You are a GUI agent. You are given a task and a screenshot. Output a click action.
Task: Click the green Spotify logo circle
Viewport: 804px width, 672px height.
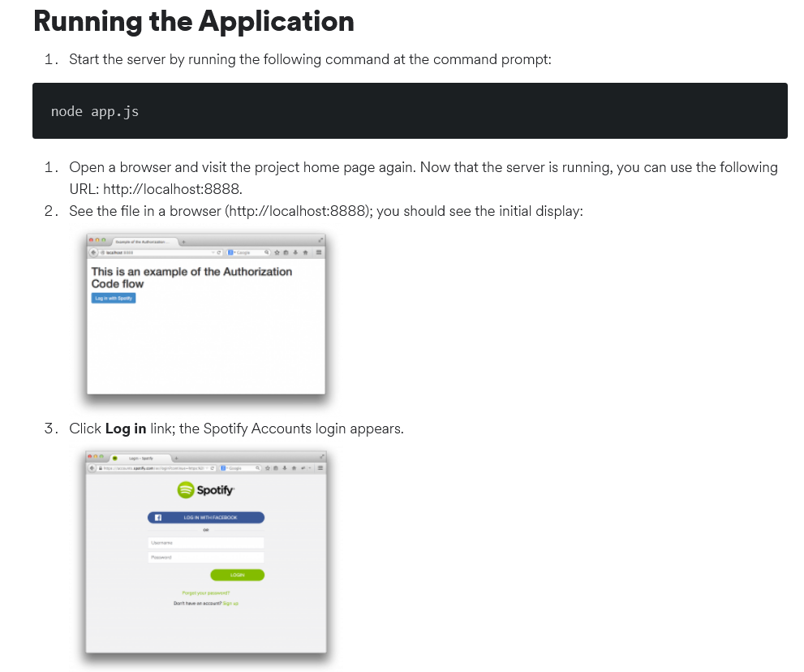point(186,490)
